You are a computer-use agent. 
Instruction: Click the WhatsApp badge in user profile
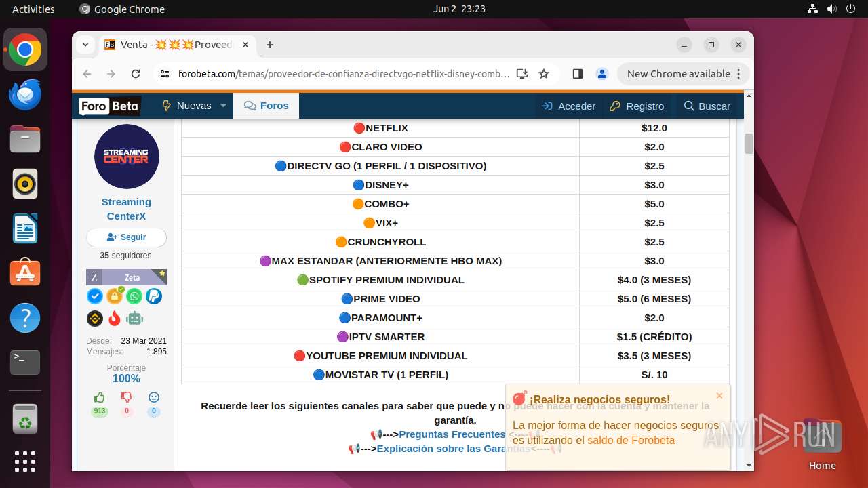[x=134, y=296]
